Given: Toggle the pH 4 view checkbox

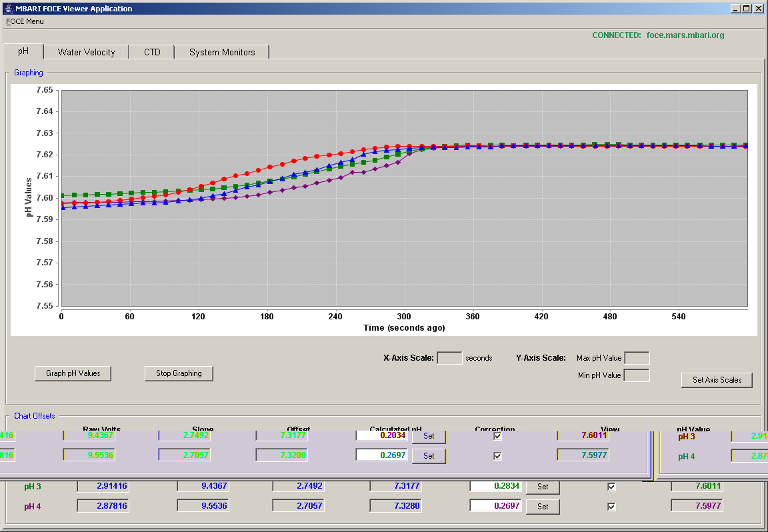Looking at the screenshot, I should (x=611, y=507).
